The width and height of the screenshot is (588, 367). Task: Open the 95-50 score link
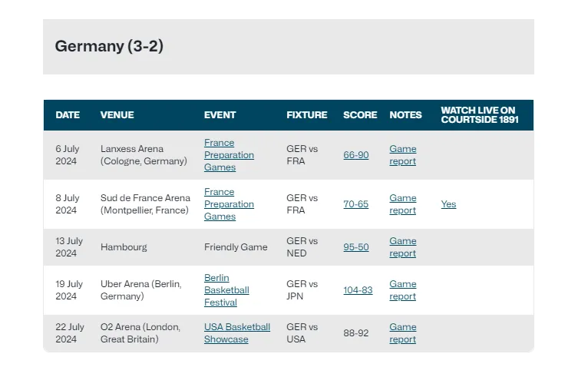[x=355, y=247]
